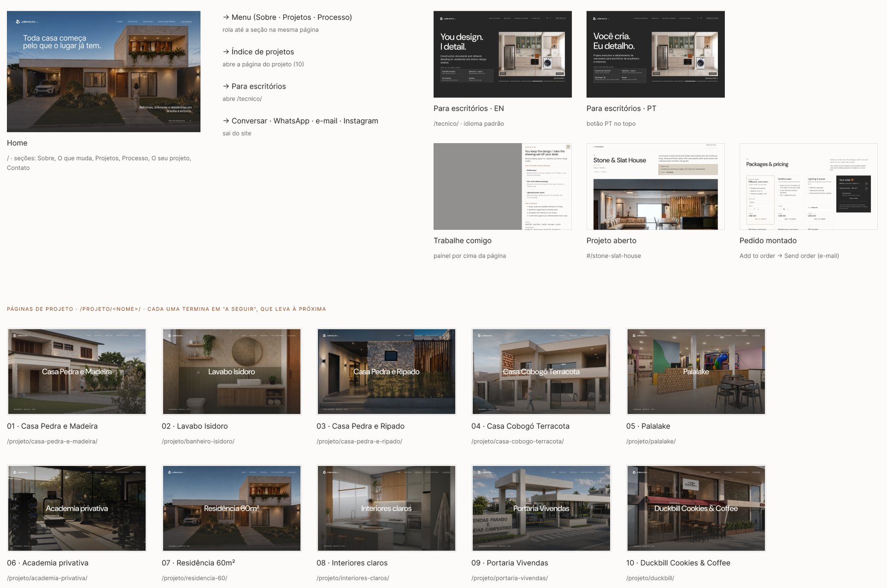Click the 'sai do site' note
The height and width of the screenshot is (588, 887).
coord(237,133)
